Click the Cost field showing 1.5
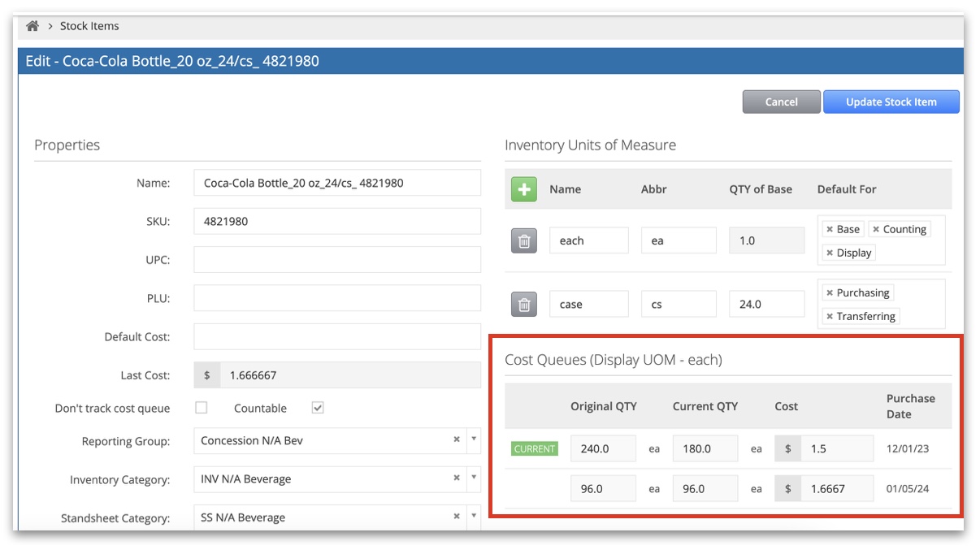This screenshot has width=980, height=554. coord(837,448)
